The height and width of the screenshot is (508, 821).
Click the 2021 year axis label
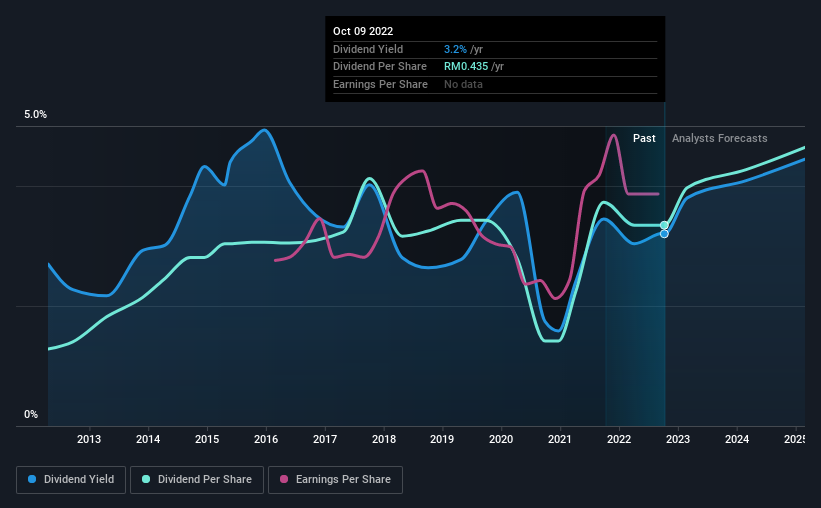pos(560,439)
